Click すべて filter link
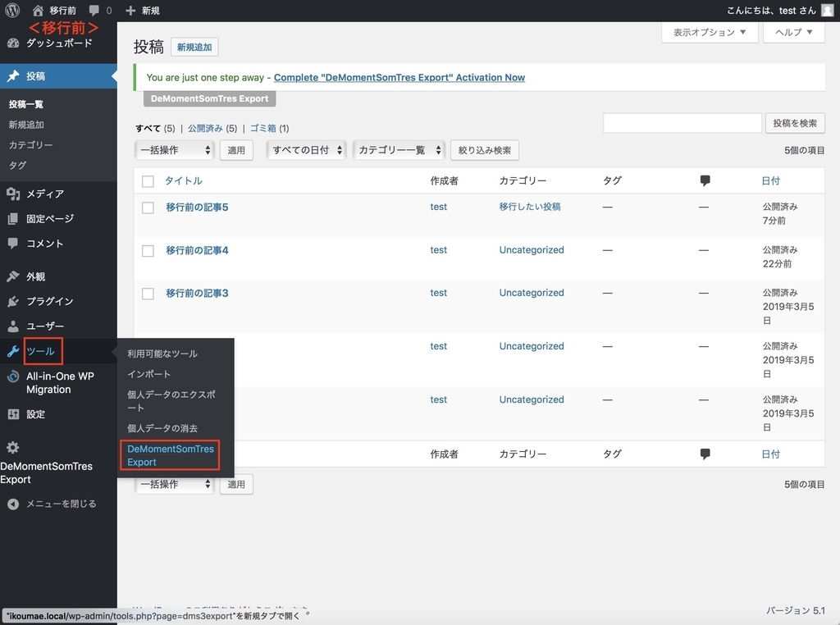Screen dimensions: 840x625 (148, 128)
